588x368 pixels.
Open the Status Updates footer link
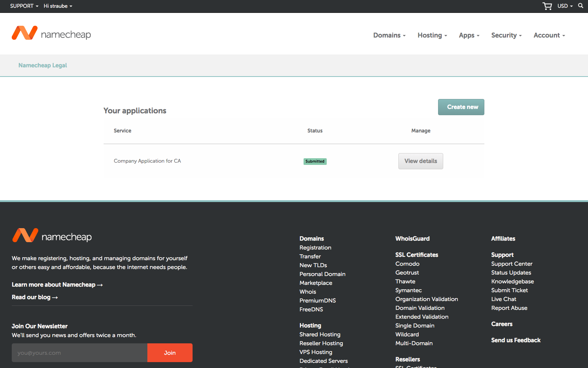[511, 273]
